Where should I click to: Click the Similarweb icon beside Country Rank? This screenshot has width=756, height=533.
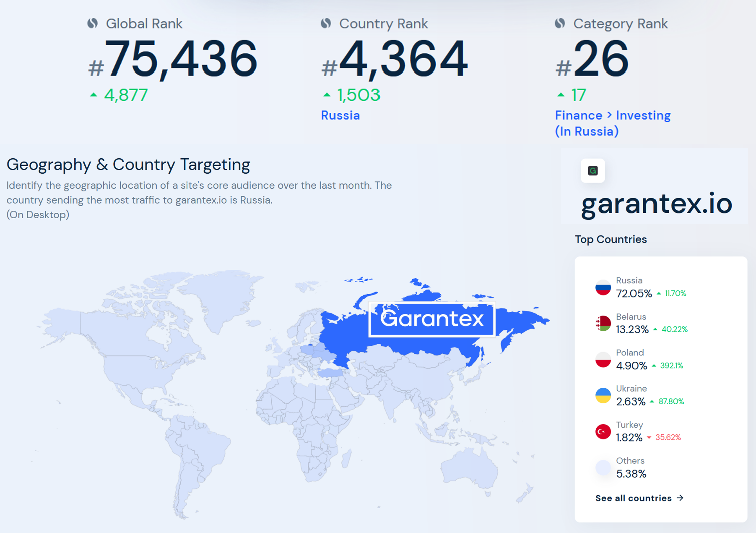(326, 23)
